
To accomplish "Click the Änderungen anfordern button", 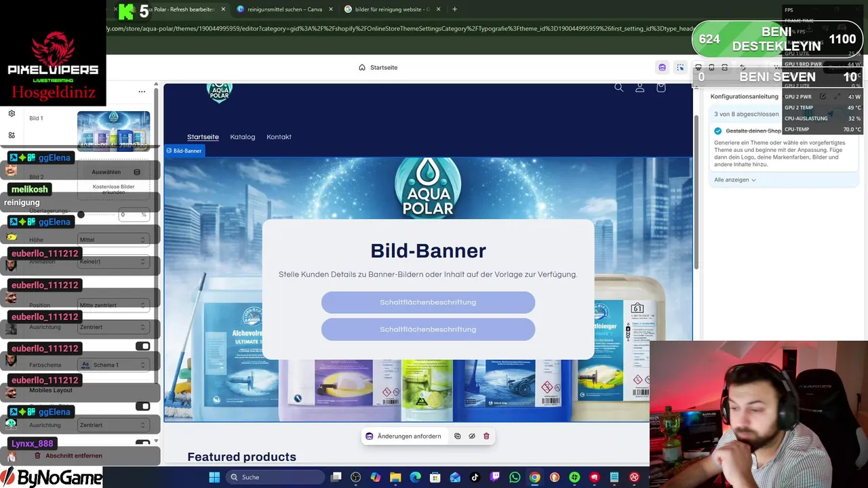I will coord(403,436).
